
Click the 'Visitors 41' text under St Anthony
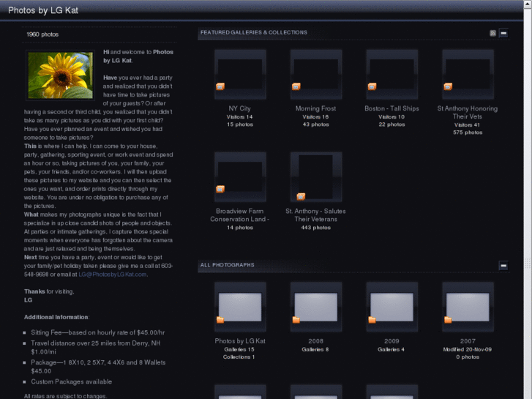pos(467,125)
